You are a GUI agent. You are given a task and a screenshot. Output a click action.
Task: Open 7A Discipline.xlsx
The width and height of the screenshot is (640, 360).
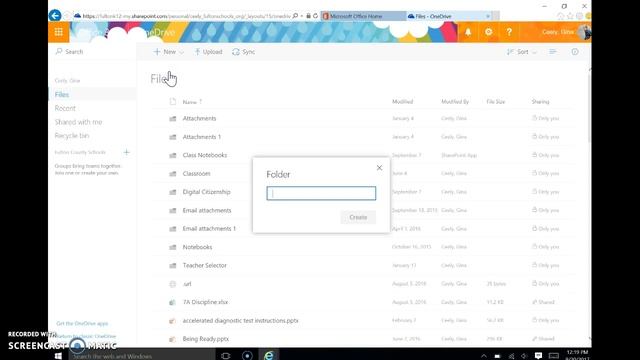[x=205, y=302]
